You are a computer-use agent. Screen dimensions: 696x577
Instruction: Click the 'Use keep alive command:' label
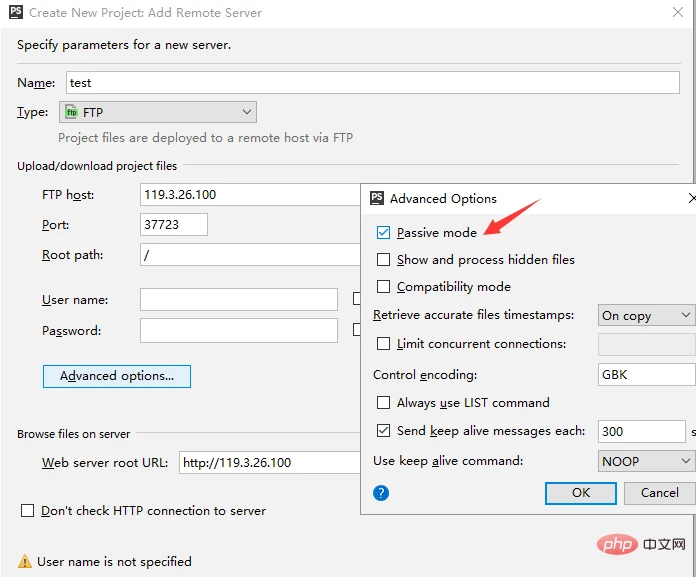point(448,461)
